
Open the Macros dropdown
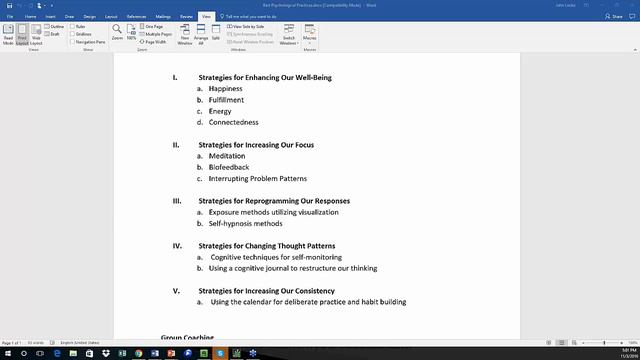point(310,34)
